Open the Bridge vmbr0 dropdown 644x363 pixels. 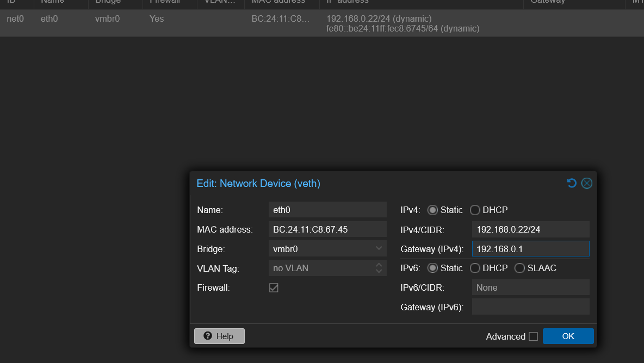coord(379,248)
